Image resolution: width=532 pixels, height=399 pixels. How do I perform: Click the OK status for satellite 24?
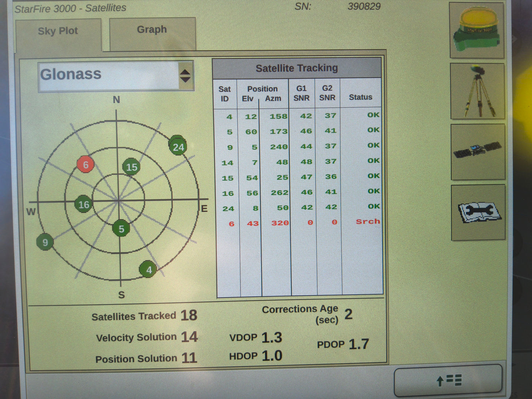coord(373,206)
